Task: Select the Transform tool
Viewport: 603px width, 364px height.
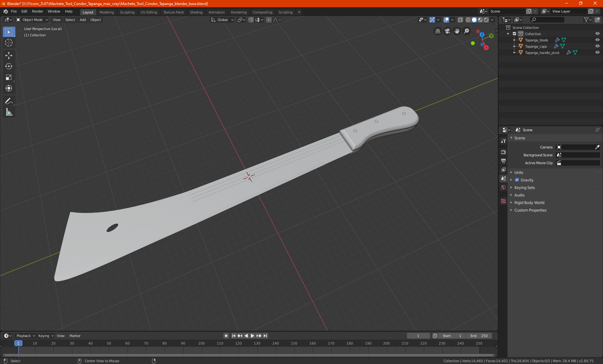Action: [x=9, y=88]
